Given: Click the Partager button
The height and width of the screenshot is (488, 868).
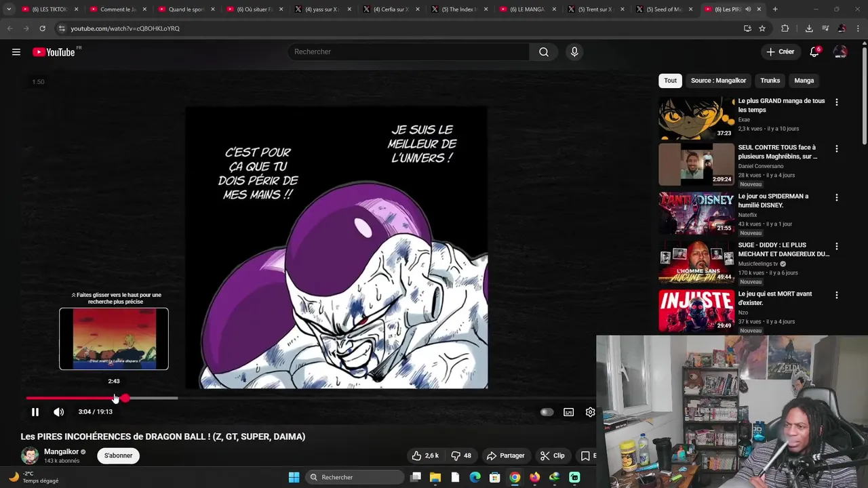Looking at the screenshot, I should click(506, 455).
